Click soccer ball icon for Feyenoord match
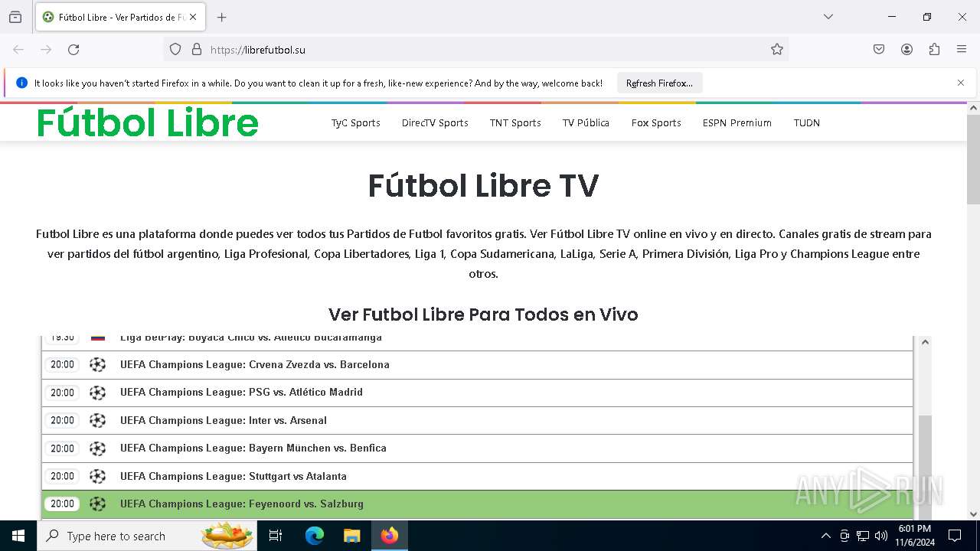Viewport: 980px width, 551px height. click(x=97, y=504)
